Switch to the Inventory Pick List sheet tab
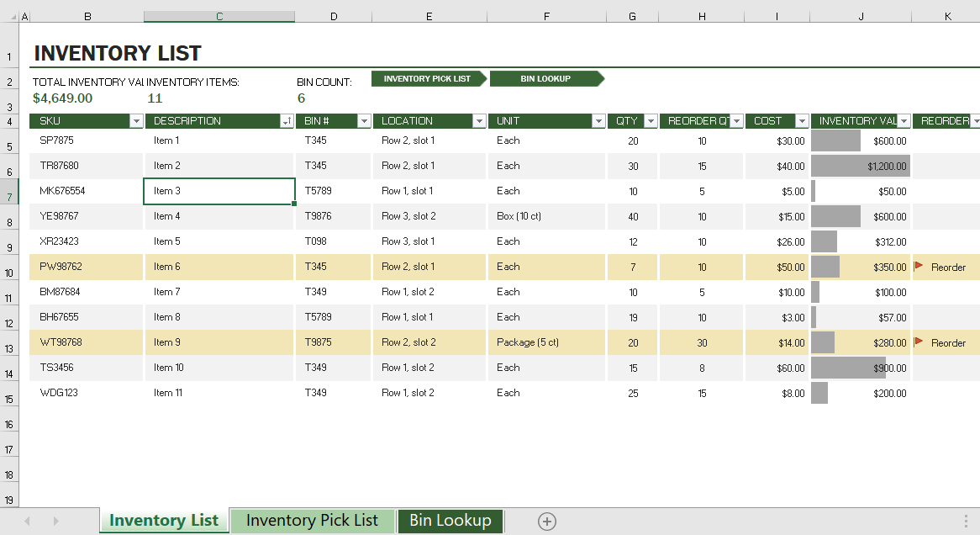The width and height of the screenshot is (980, 535). [x=313, y=521]
